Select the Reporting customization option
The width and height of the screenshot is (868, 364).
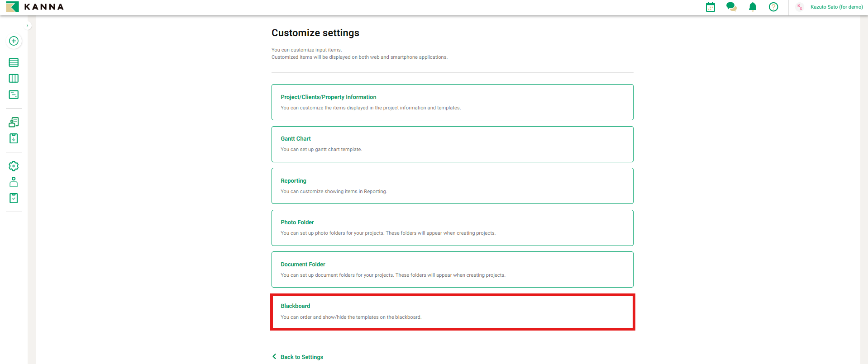click(x=452, y=186)
